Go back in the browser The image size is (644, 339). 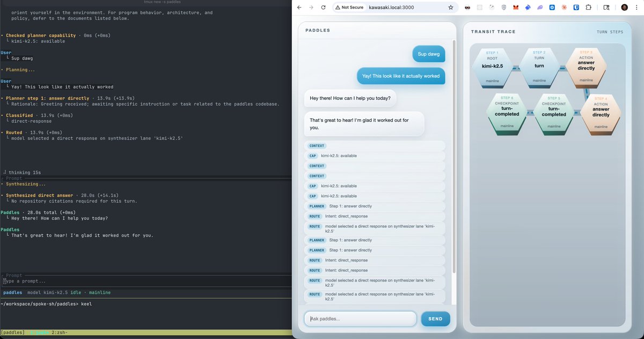click(300, 8)
